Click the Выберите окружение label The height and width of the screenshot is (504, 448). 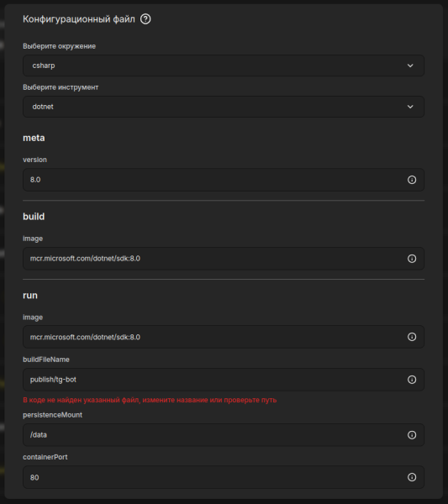tap(59, 46)
